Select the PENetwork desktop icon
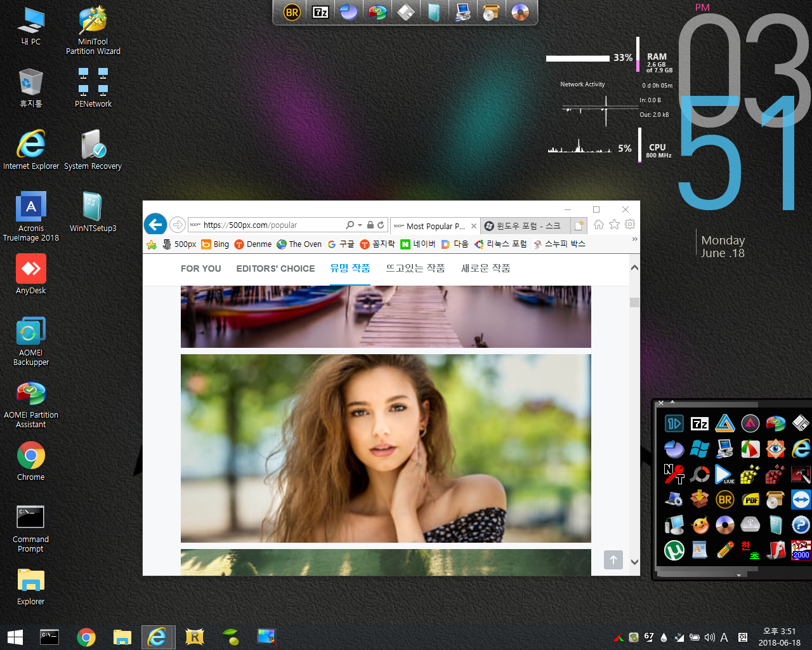Image resolution: width=812 pixels, height=650 pixels. 93,87
